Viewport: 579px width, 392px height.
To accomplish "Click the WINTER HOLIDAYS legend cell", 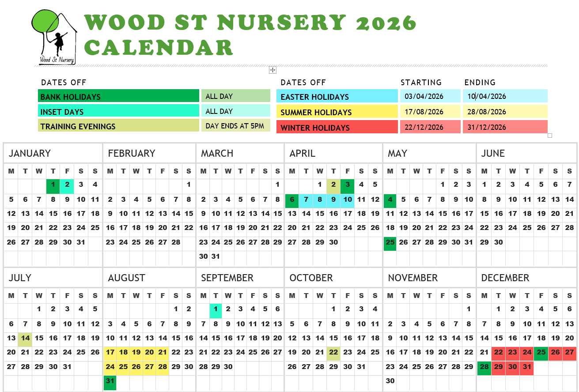I will (x=337, y=127).
